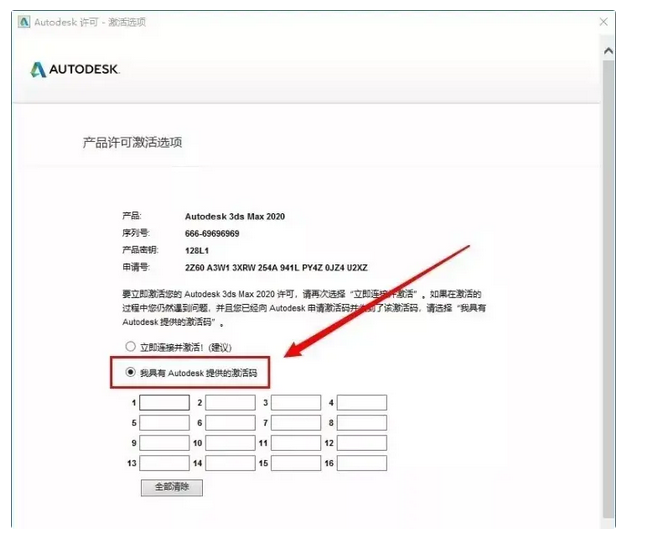Click activation code field 3
This screenshot has width=648, height=547.
296,402
